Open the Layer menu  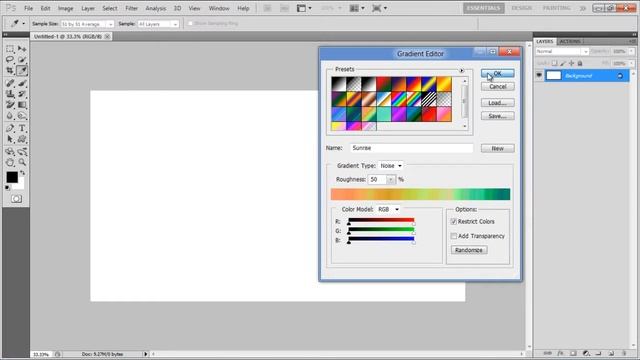(88, 8)
